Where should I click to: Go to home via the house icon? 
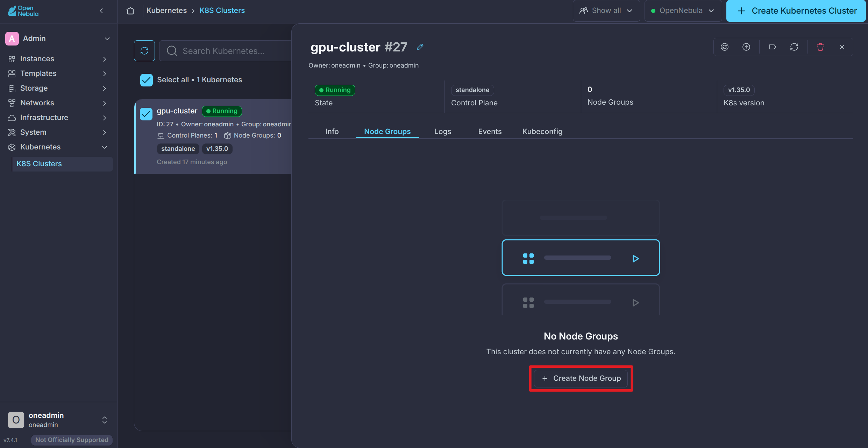(130, 11)
